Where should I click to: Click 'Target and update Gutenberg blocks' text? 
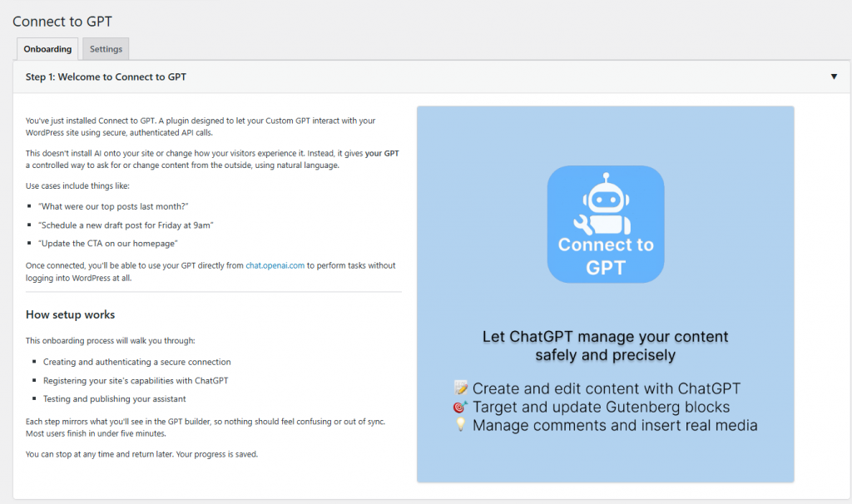point(601,407)
